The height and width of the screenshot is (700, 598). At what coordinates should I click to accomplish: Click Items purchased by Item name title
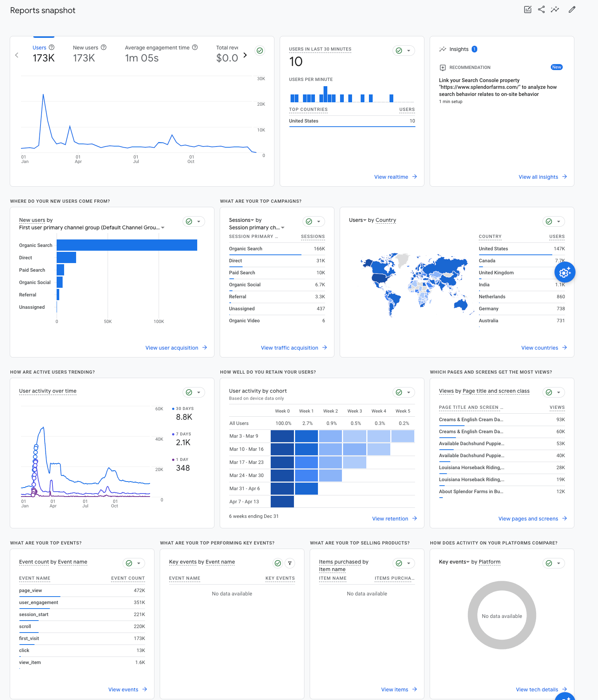pos(344,565)
